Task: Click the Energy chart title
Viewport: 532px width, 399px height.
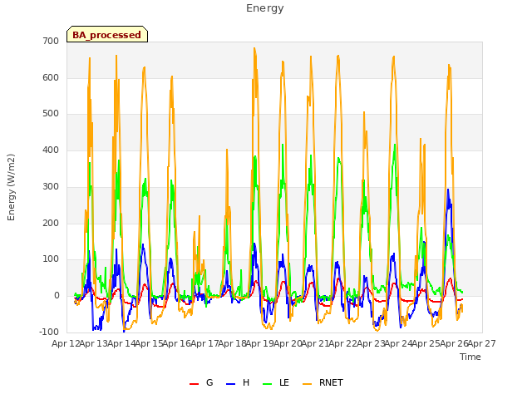Action: pyautogui.click(x=265, y=7)
